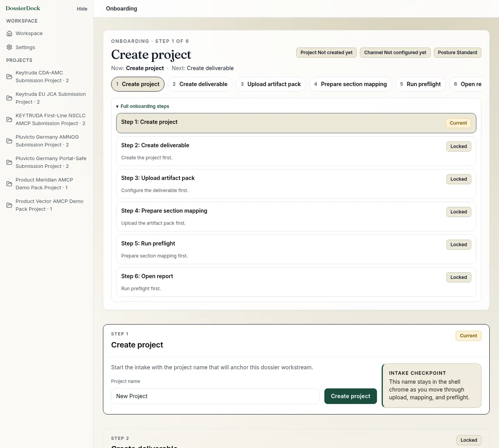Click the Onboarding page title in header
Image resolution: width=499 pixels, height=448 pixels.
[122, 9]
